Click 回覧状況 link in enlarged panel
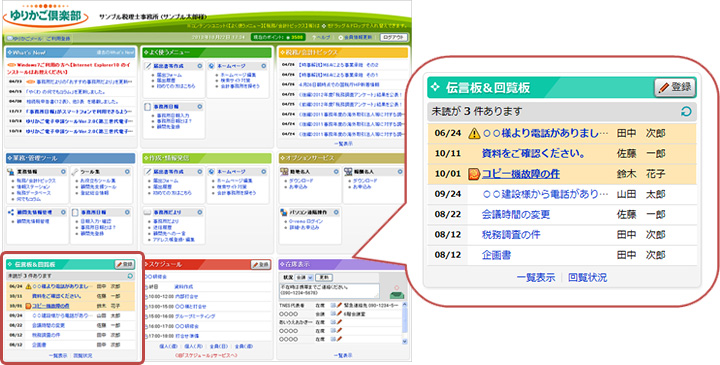The width and height of the screenshot is (720, 365). [587, 277]
